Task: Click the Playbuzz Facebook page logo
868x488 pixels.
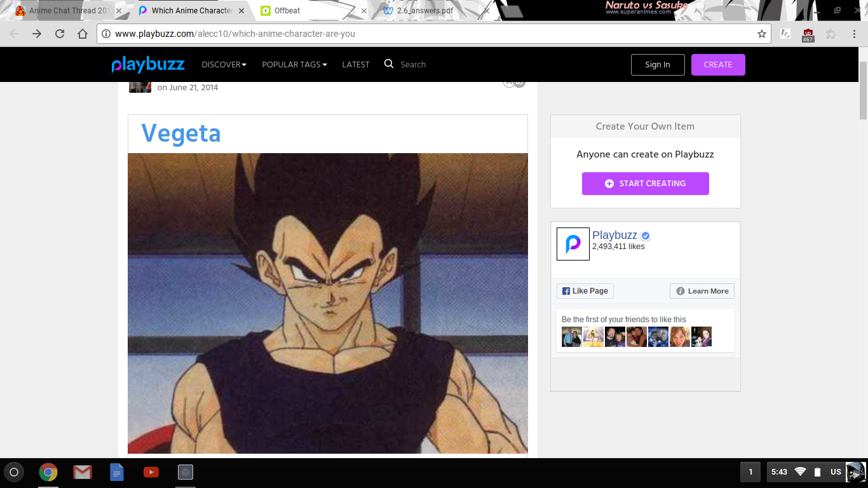Action: 573,244
